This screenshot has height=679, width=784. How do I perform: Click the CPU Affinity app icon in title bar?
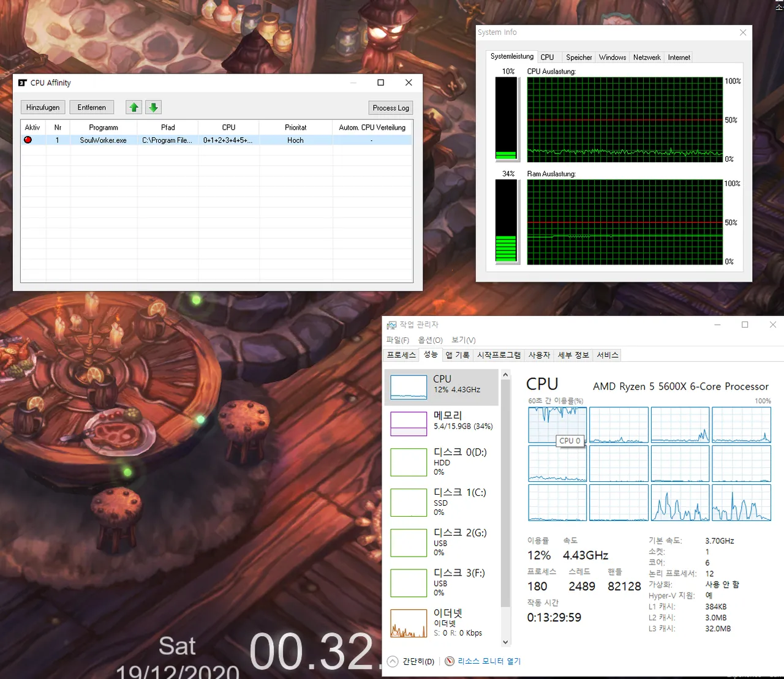tap(23, 83)
